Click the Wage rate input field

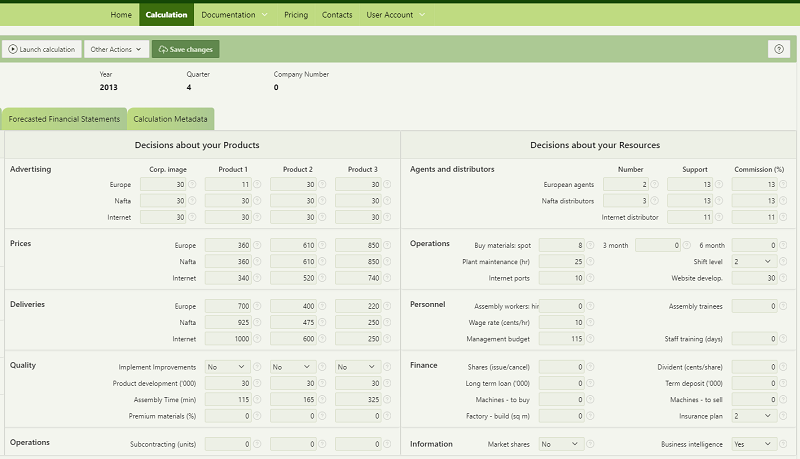561,322
